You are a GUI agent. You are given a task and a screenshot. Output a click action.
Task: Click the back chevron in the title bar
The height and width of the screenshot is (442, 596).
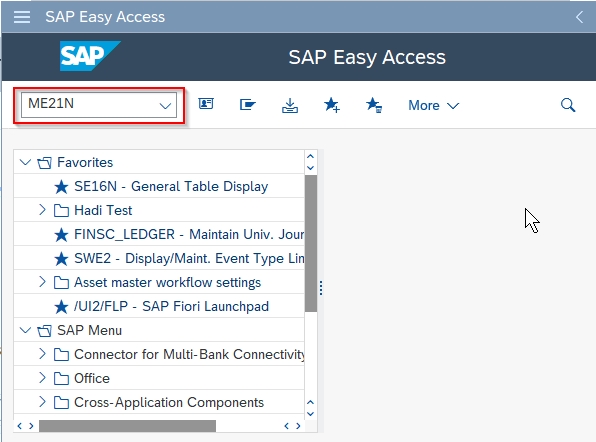(x=579, y=17)
